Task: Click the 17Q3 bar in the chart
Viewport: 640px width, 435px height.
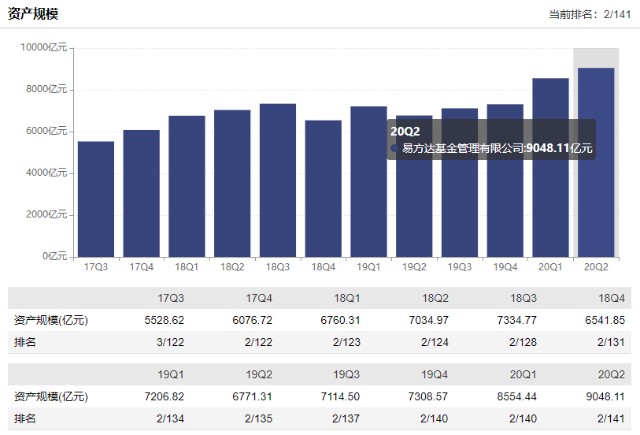Action: click(96, 198)
